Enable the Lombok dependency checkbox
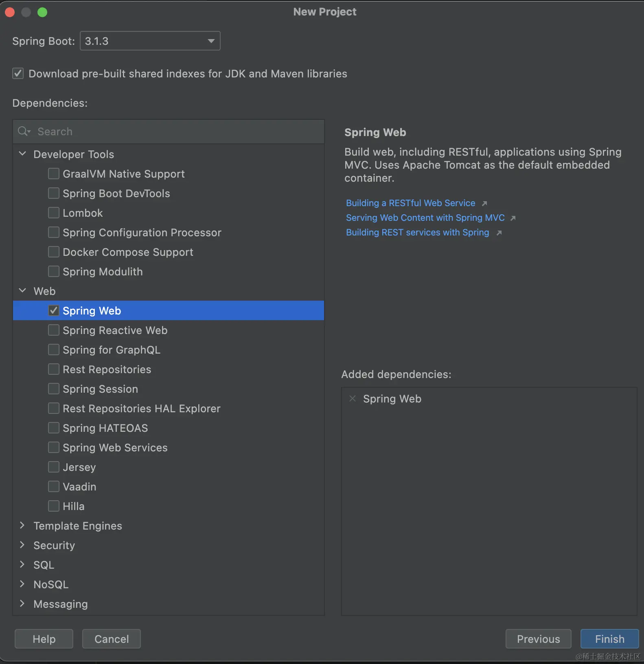Image resolution: width=644 pixels, height=664 pixels. click(x=54, y=213)
